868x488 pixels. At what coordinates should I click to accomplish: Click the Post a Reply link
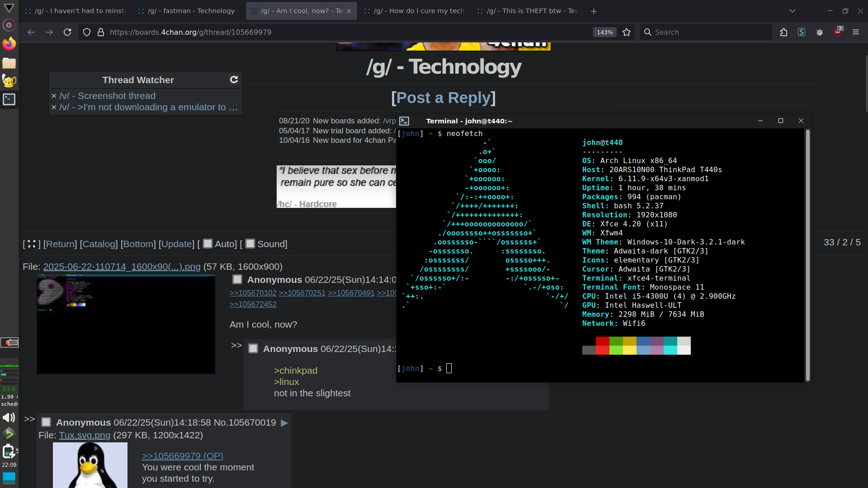coord(443,98)
